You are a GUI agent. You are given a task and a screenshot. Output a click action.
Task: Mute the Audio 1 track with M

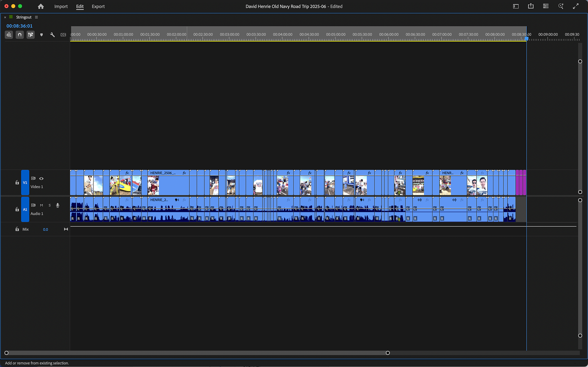tap(41, 205)
